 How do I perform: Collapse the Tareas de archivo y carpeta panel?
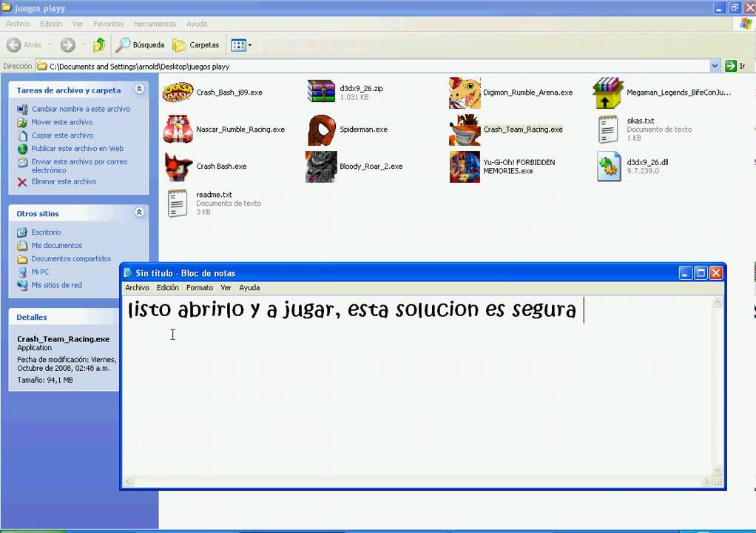[x=139, y=90]
